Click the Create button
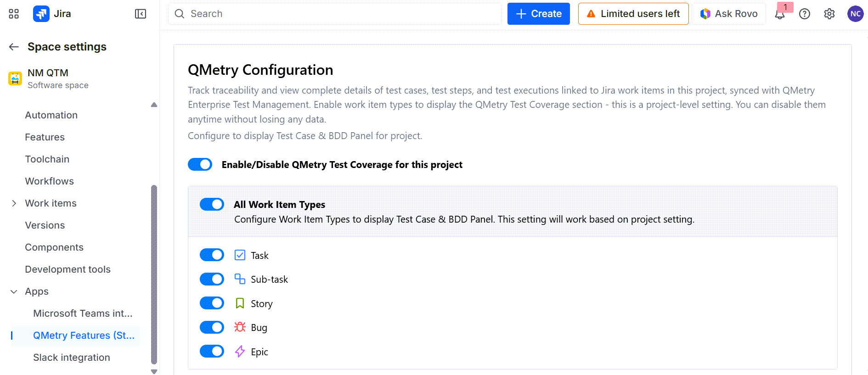Viewport: 868px width, 375px height. [538, 14]
